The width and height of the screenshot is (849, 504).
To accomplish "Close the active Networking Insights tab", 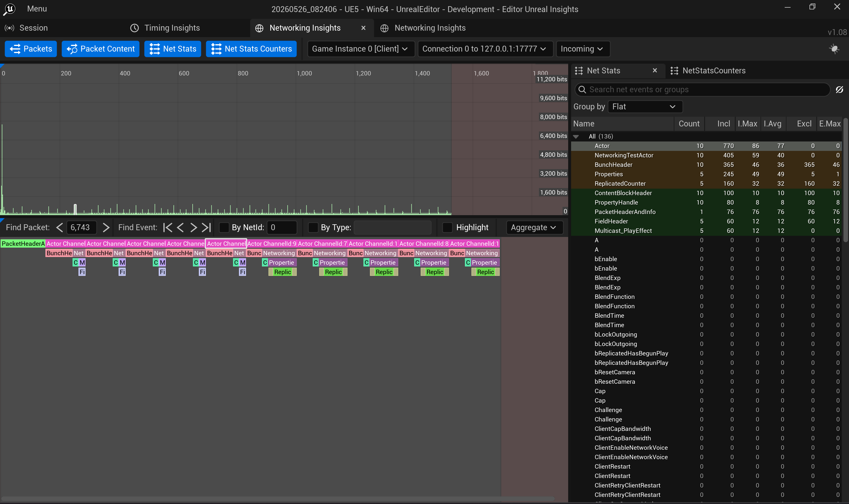I will coord(363,28).
